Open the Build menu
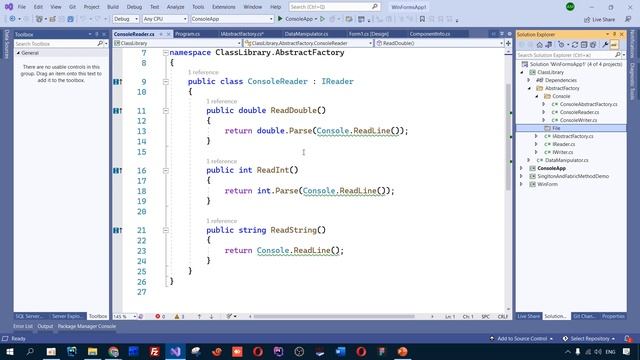This screenshot has width=640, height=360. [113, 7]
